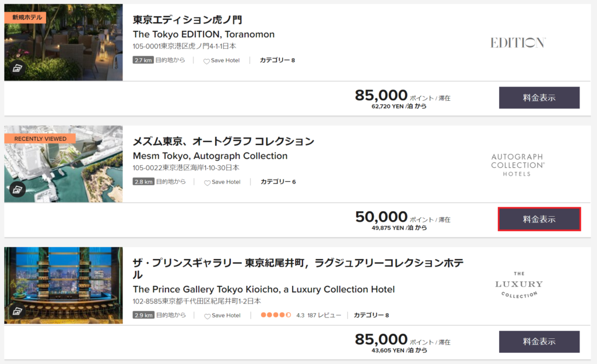Screen dimensions: 597x364
Task: Click heart icon to save Prince Gallery Kioicho
Action: 207,316
